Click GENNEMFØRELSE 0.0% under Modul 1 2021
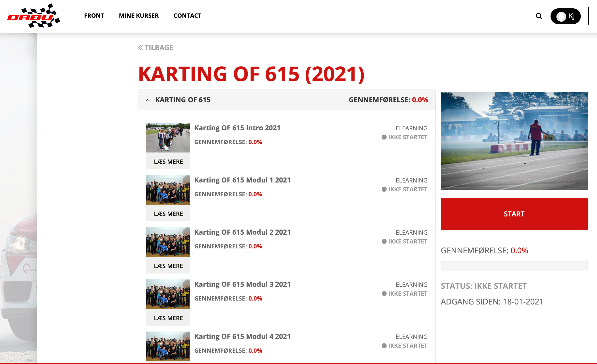This screenshot has width=597, height=364. (228, 194)
